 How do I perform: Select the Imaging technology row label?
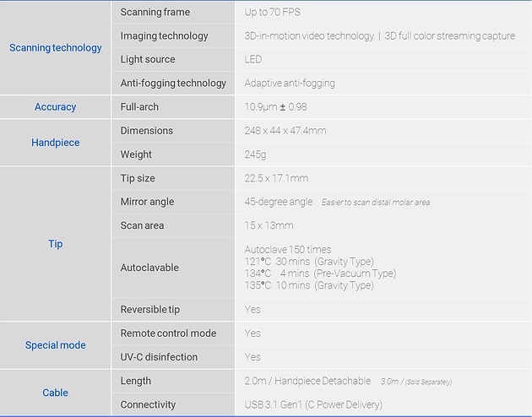164,36
